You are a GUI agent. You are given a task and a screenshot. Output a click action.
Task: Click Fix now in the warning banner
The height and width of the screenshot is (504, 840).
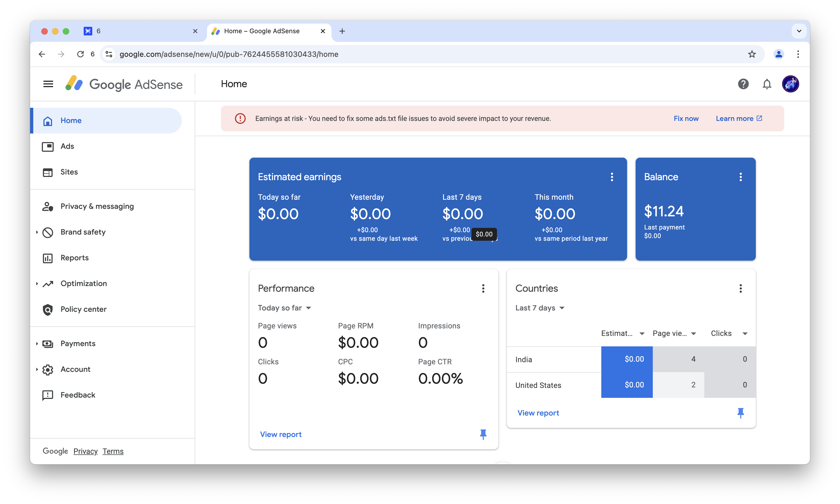click(686, 118)
